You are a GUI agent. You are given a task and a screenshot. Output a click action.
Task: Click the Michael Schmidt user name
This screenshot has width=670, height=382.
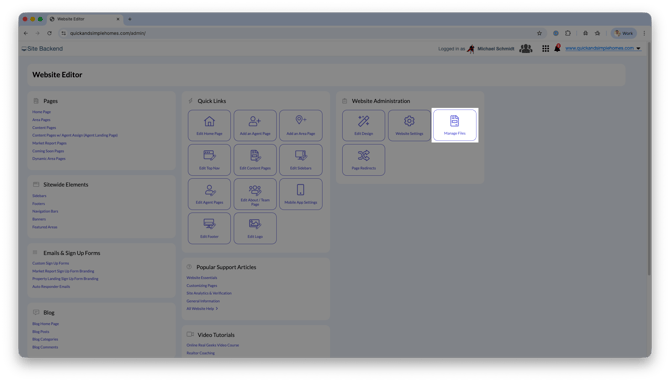tap(496, 49)
